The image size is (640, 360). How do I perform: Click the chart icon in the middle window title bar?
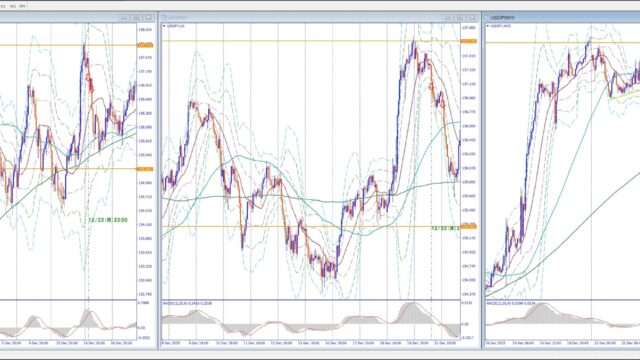tap(164, 18)
